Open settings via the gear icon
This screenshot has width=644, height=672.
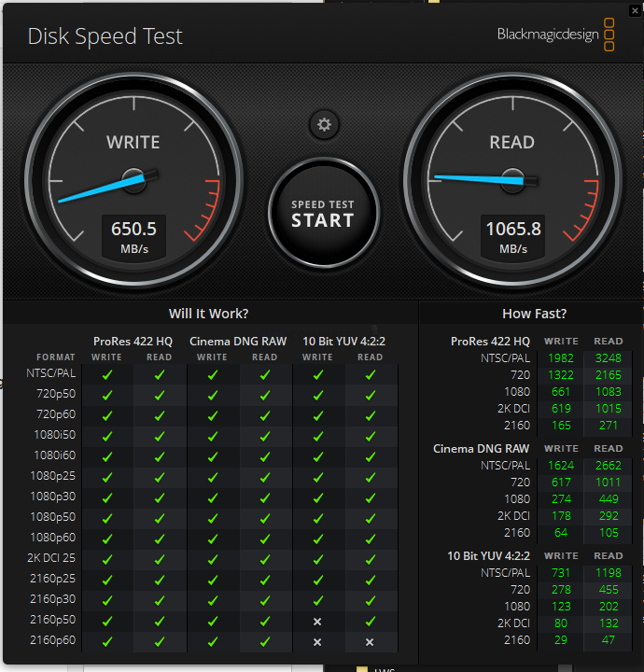tap(324, 125)
